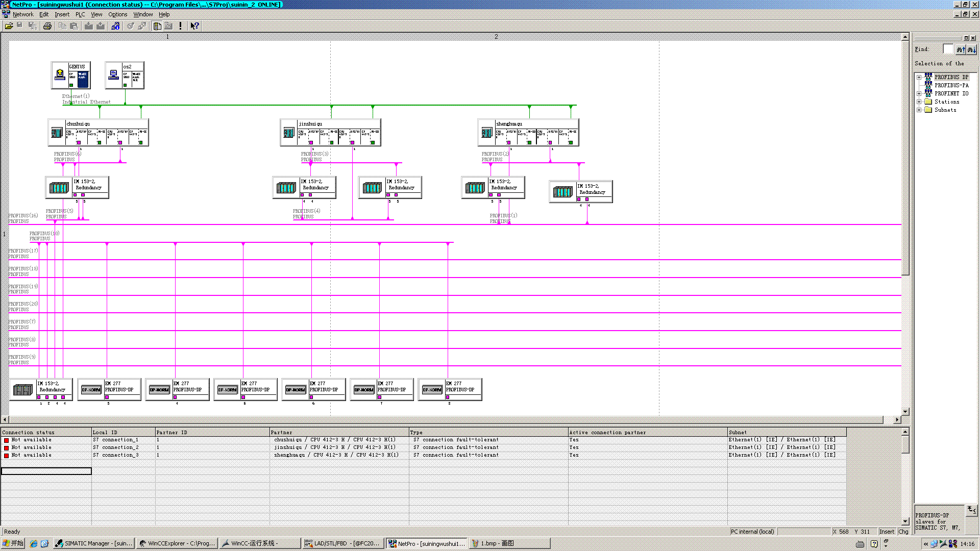Toggle the Catalog view toolbar button
This screenshot has height=551, width=980.
point(157,26)
